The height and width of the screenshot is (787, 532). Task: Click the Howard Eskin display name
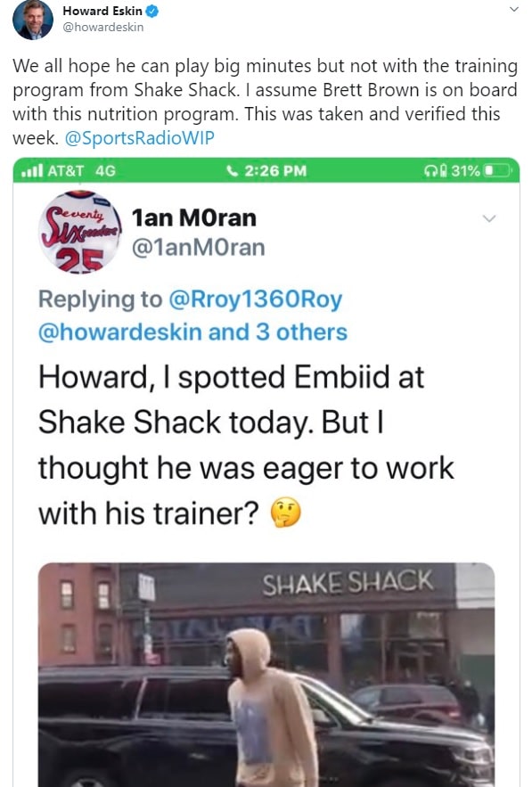(102, 11)
